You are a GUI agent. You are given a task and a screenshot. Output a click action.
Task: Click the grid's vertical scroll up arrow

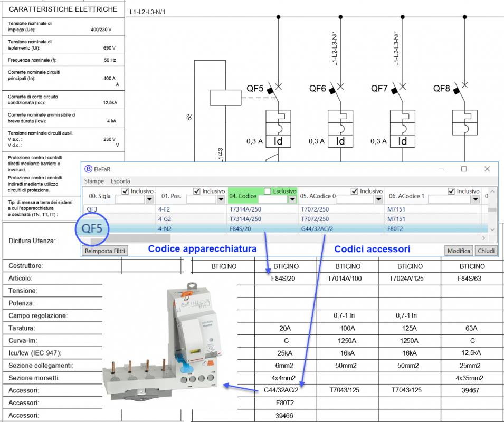point(492,191)
